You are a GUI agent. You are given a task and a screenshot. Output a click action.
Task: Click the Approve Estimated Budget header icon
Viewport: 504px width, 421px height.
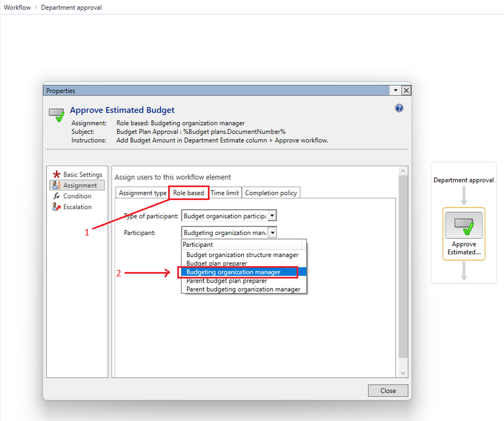coord(57,115)
